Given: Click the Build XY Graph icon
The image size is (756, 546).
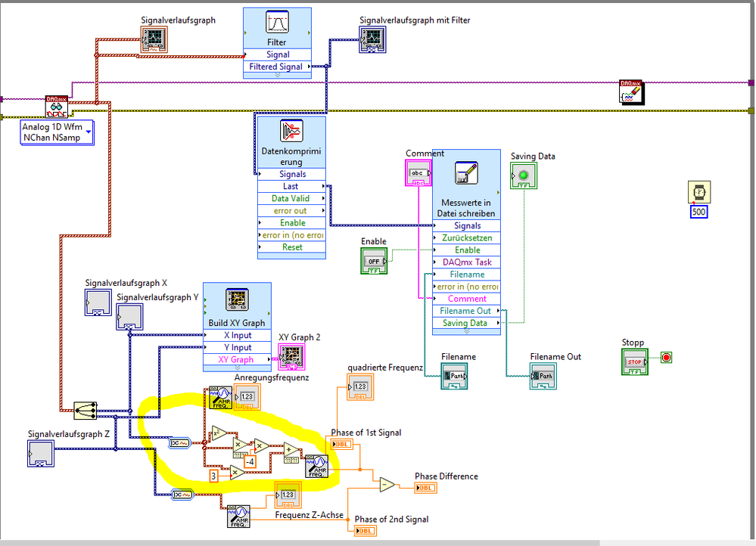Looking at the screenshot, I should click(236, 299).
